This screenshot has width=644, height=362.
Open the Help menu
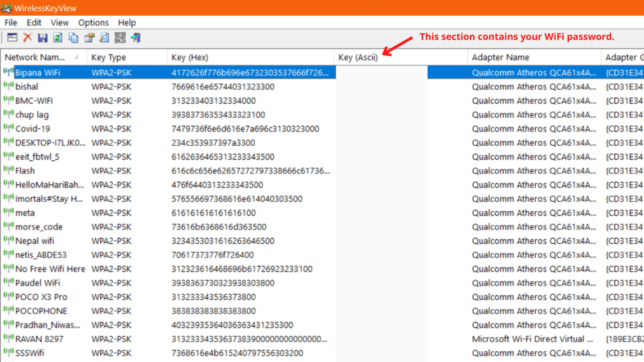tap(127, 23)
